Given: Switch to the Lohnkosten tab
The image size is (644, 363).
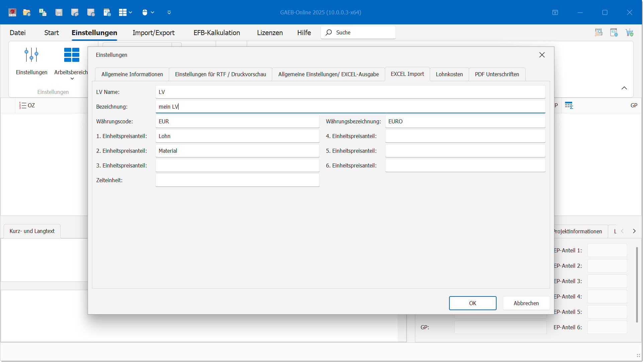Looking at the screenshot, I should coord(449,74).
